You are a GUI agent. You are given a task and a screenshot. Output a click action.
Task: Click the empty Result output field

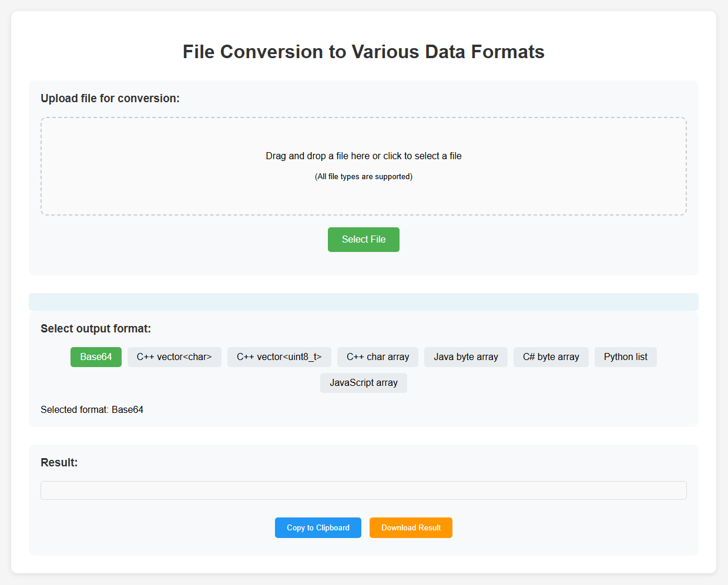(363, 490)
